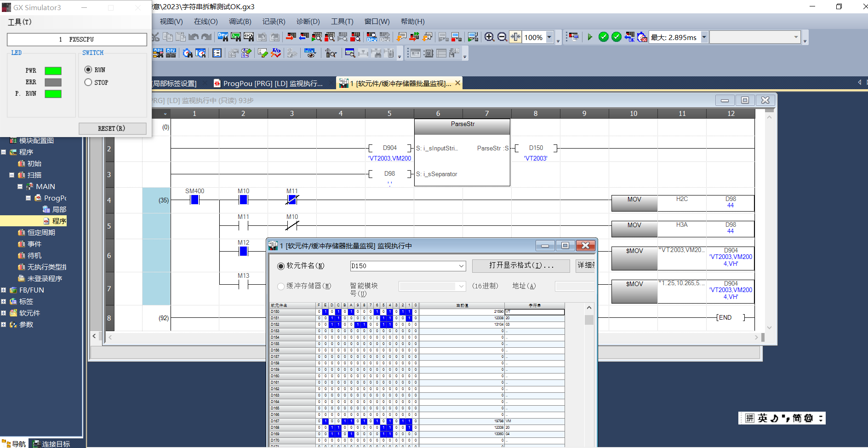
Task: Click the zoom out magnifier icon
Action: pos(502,37)
